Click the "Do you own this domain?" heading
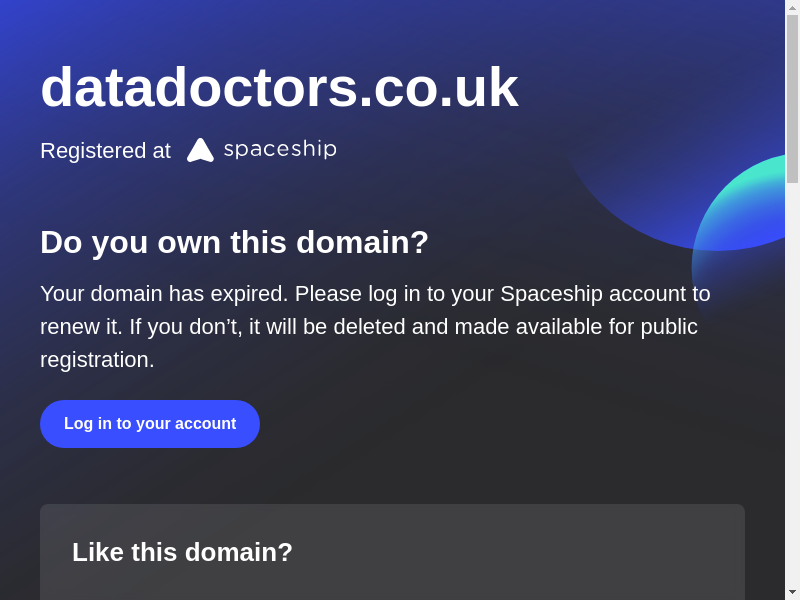Image resolution: width=800 pixels, height=600 pixels. (234, 242)
